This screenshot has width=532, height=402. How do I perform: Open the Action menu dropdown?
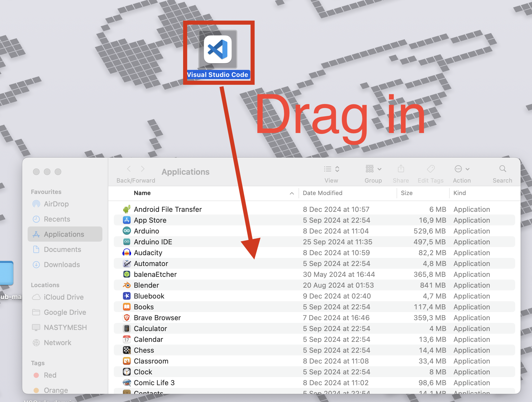[462, 169]
